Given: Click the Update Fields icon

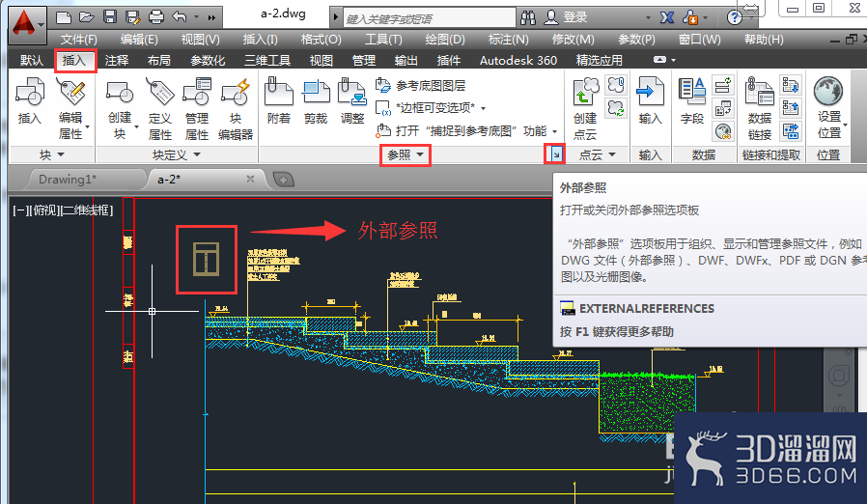Looking at the screenshot, I should tap(723, 85).
